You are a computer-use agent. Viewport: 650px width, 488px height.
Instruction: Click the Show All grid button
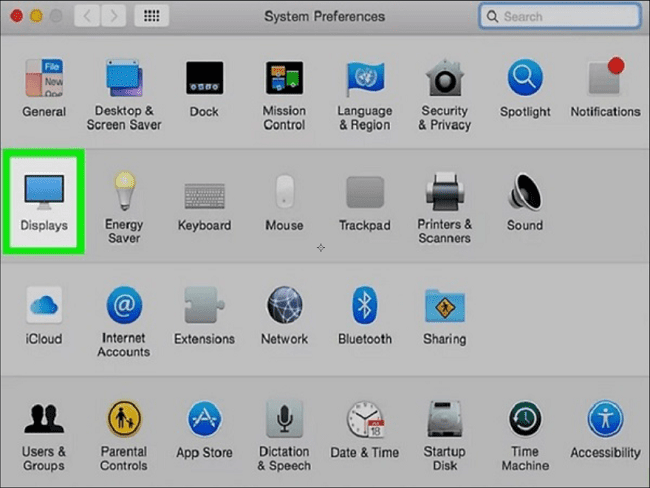coord(151,16)
